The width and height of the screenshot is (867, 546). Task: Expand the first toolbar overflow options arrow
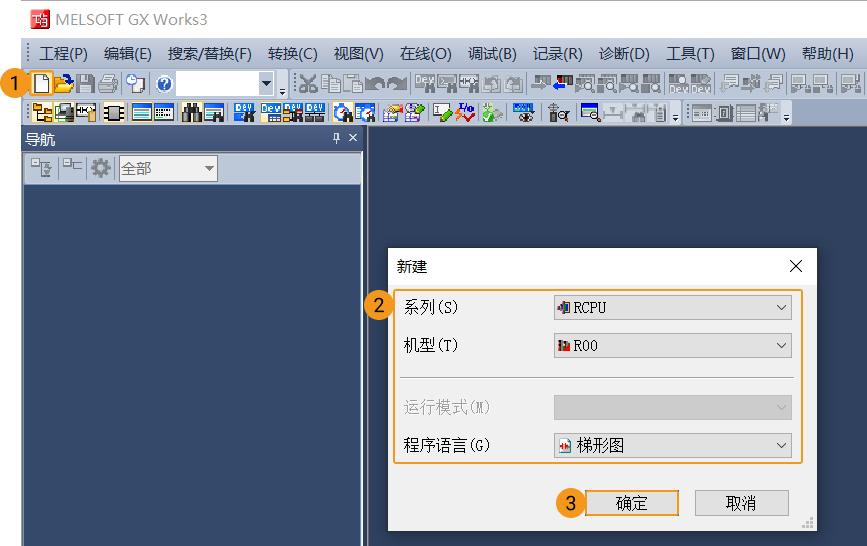(283, 92)
